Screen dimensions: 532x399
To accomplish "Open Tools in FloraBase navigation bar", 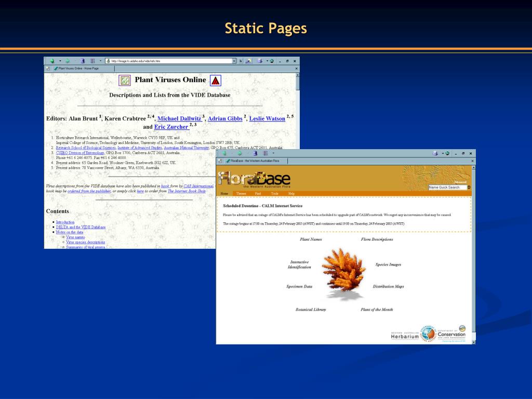I will (x=275, y=194).
